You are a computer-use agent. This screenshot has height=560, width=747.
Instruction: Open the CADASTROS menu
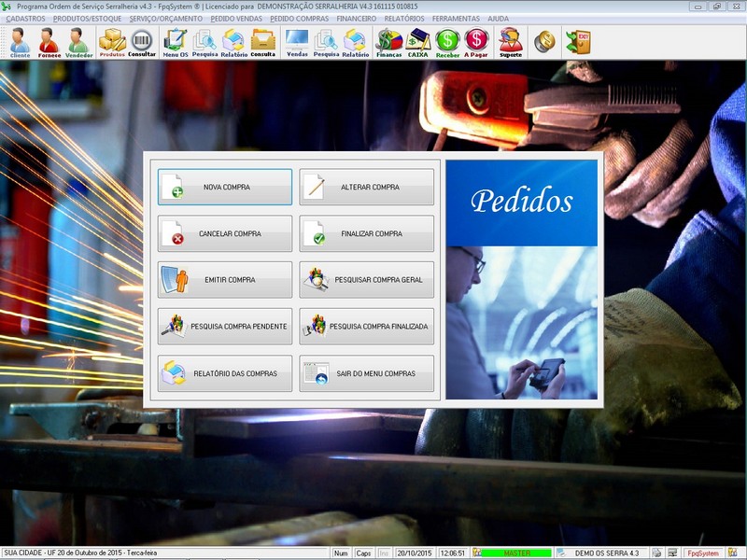click(x=25, y=19)
